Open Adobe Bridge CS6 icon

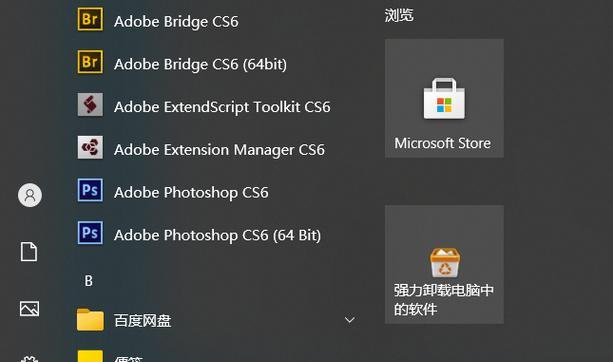pos(90,19)
